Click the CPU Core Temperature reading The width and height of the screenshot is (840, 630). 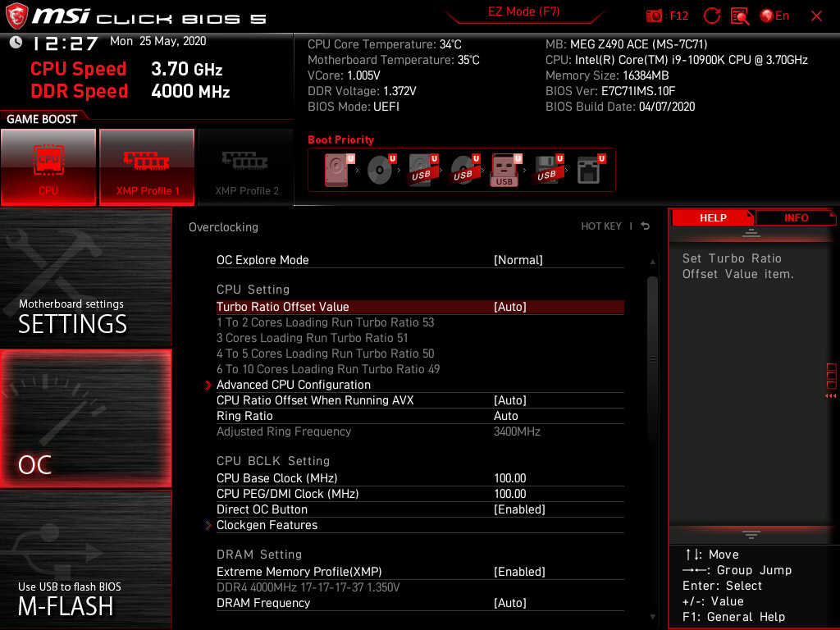[x=384, y=44]
